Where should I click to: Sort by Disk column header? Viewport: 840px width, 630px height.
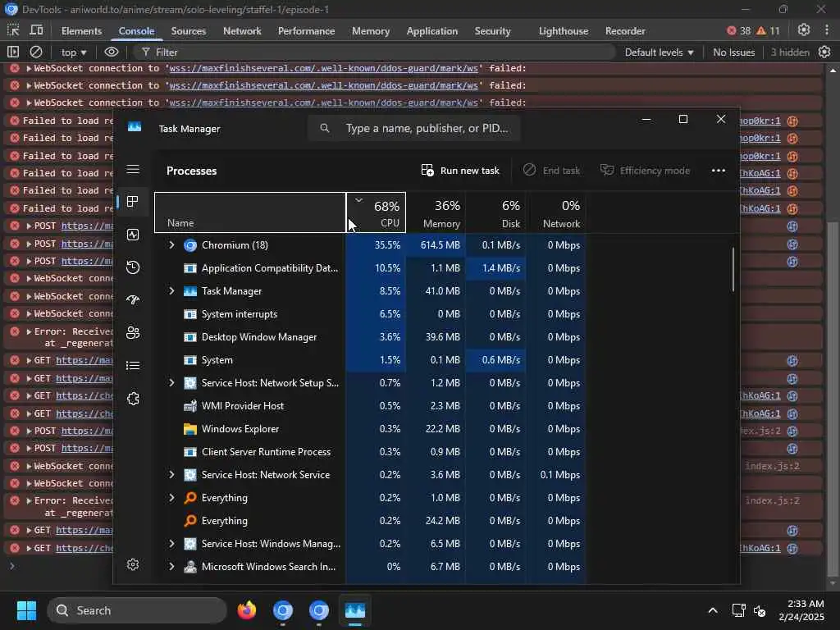click(495, 212)
